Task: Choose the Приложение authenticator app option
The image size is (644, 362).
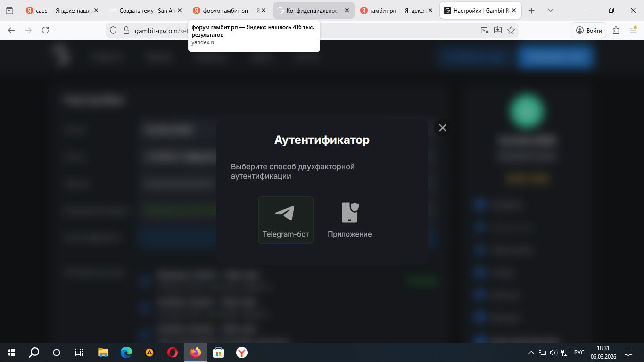Action: (x=349, y=220)
